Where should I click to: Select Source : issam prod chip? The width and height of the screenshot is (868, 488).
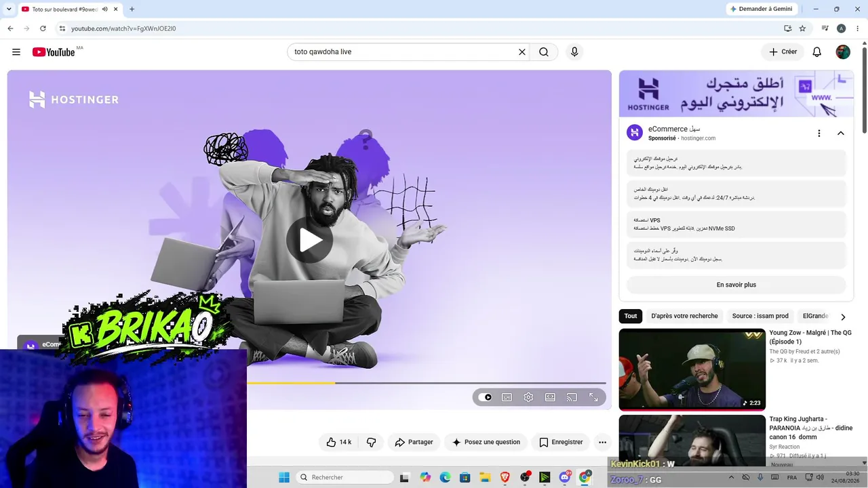tap(760, 316)
